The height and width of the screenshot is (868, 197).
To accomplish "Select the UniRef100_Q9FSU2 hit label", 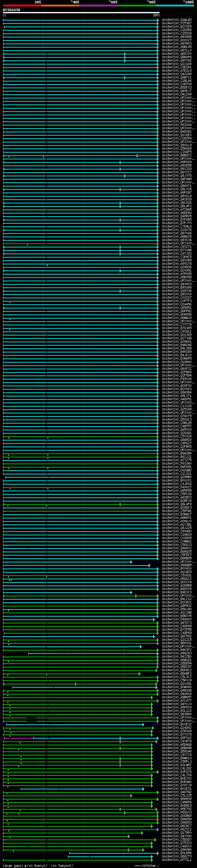I will (x=176, y=738).
